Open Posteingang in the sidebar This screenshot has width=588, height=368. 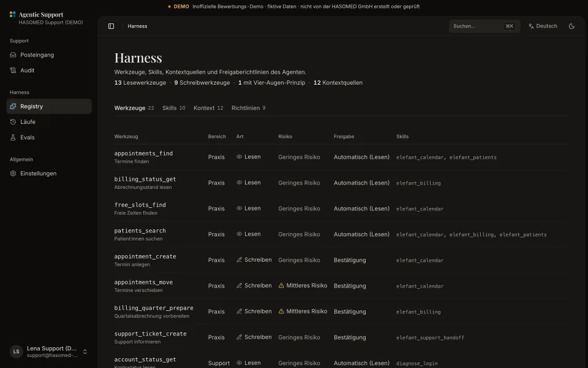point(49,55)
